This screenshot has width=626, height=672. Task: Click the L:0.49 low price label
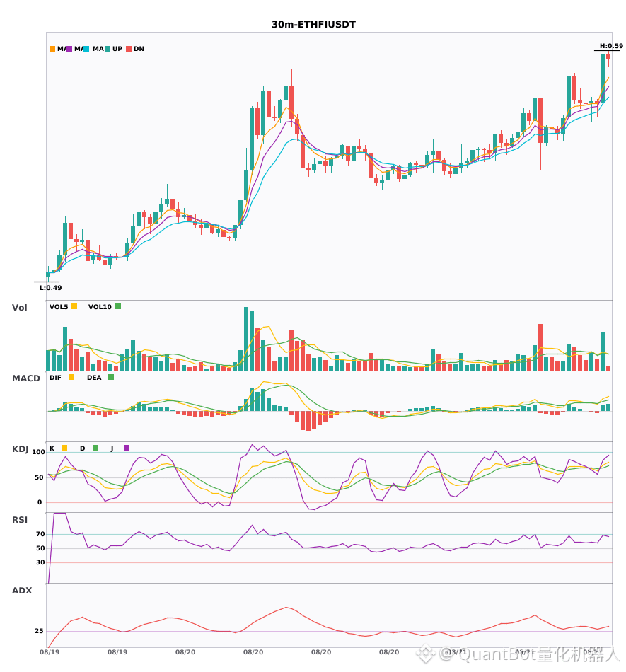pos(50,288)
